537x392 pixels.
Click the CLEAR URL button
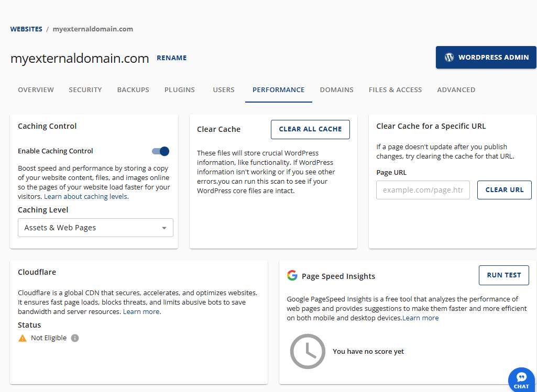click(504, 189)
